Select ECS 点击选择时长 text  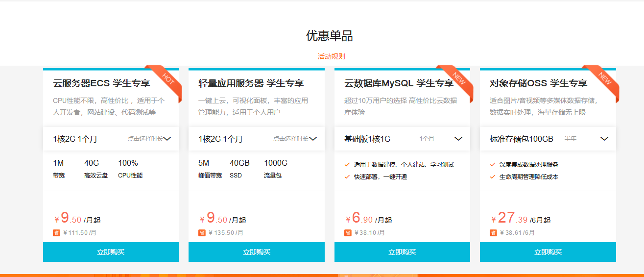[145, 139]
